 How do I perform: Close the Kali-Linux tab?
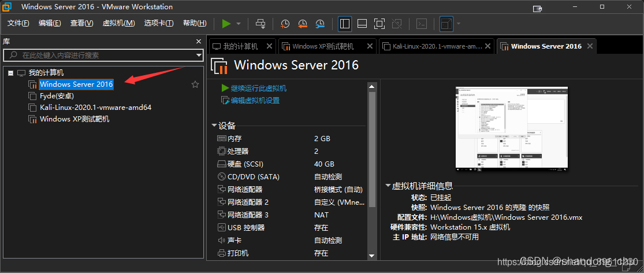pos(488,46)
